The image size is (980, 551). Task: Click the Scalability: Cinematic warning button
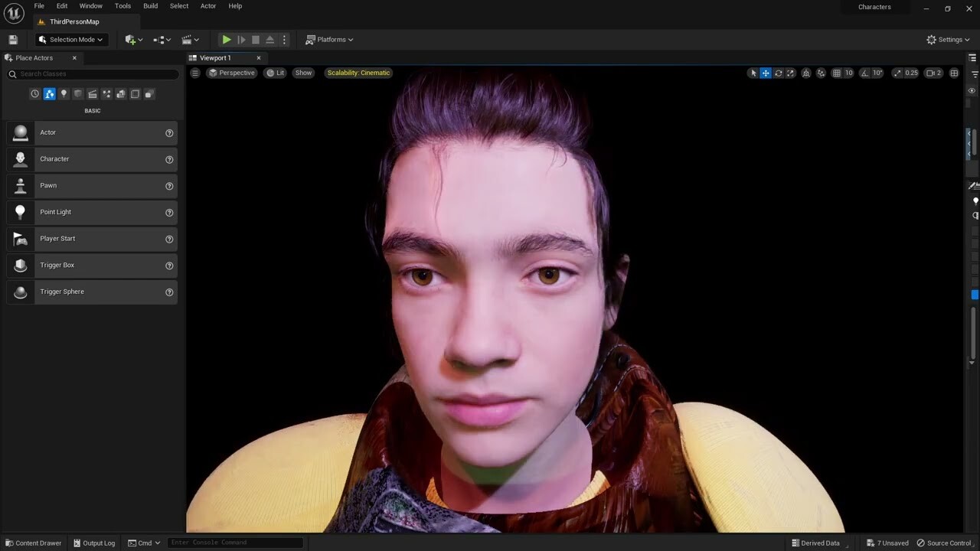click(x=358, y=73)
